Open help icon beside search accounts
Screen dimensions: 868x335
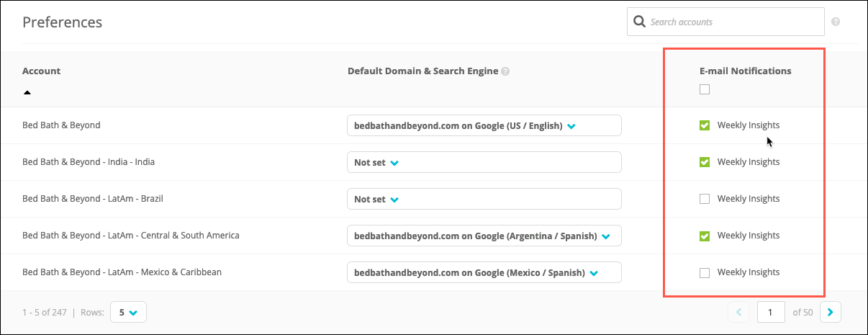pos(836,22)
